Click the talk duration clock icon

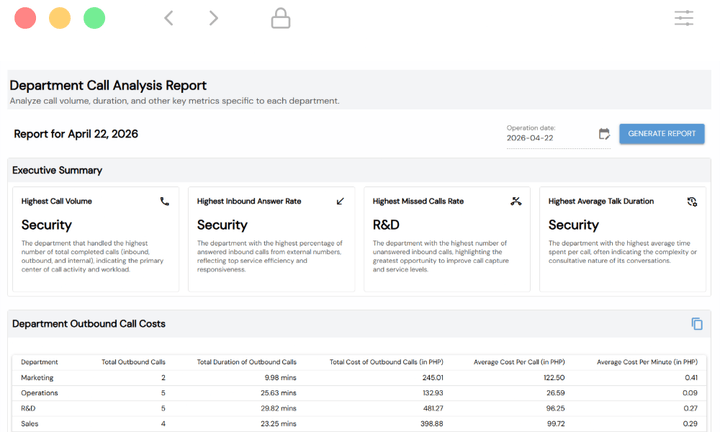tap(692, 201)
